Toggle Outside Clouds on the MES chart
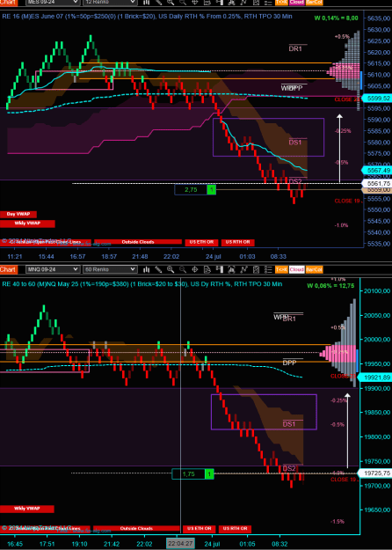392x550 pixels. pos(138,242)
